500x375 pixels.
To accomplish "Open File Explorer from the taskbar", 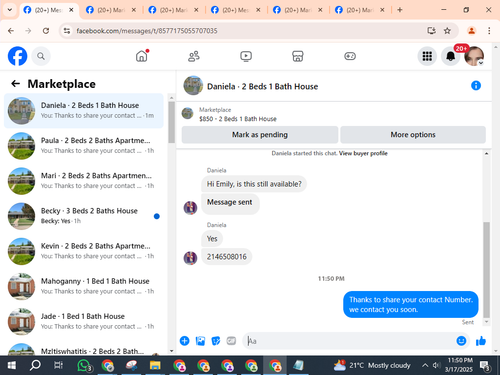I will click(155, 365).
